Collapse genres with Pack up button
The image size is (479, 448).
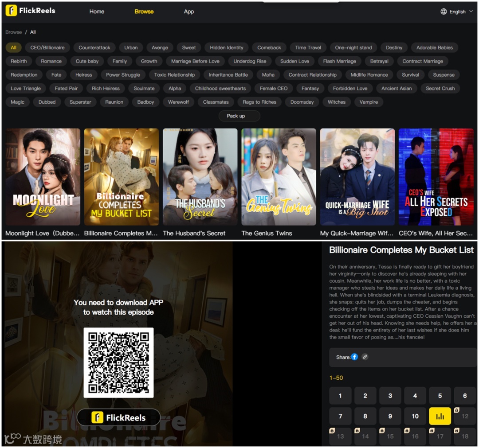[239, 116]
